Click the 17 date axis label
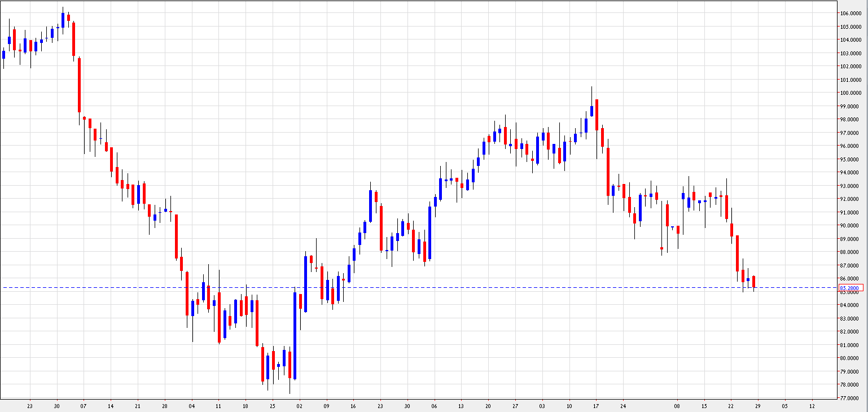Image resolution: width=868 pixels, height=412 pixels. tap(596, 406)
